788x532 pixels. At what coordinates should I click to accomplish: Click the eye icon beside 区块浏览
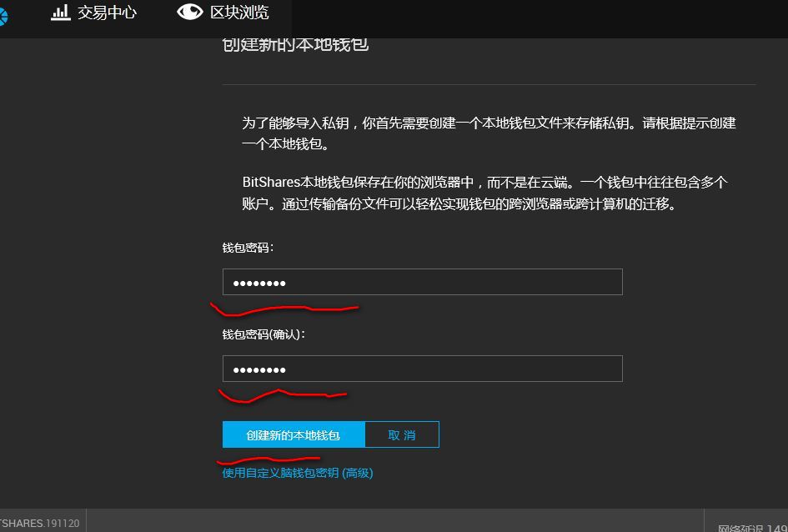(x=190, y=12)
